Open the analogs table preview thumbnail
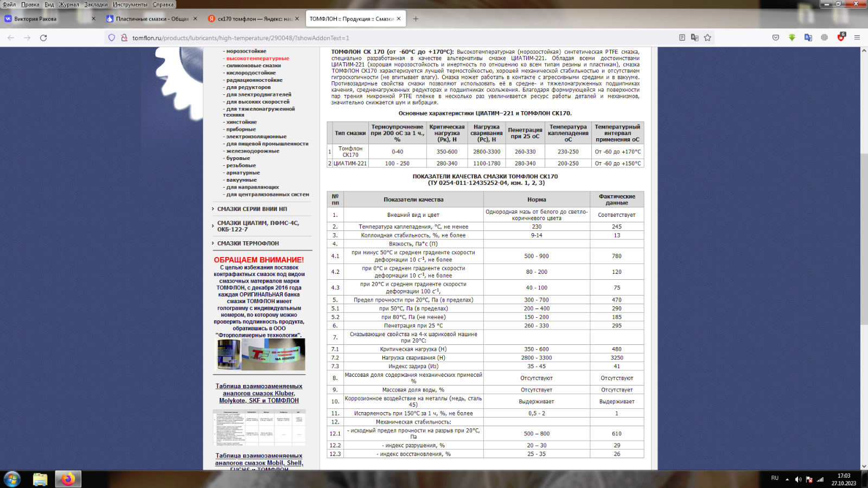Image resolution: width=868 pixels, height=488 pixels. point(259,428)
